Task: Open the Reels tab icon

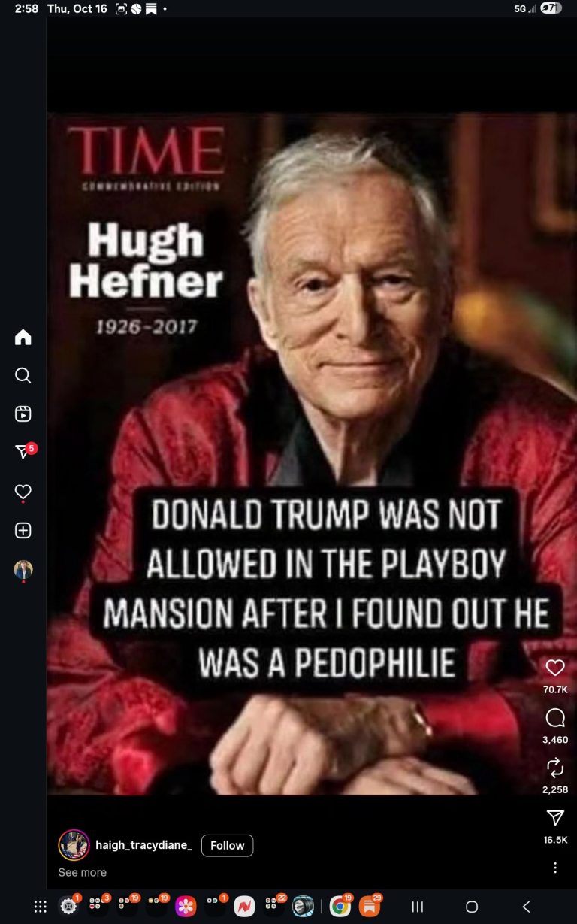Action: 23,414
